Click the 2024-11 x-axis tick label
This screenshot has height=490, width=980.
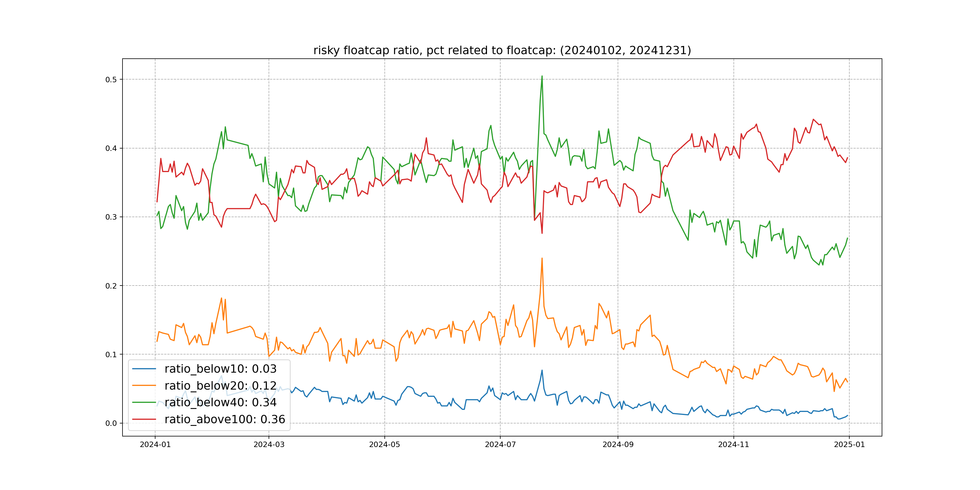coord(733,445)
